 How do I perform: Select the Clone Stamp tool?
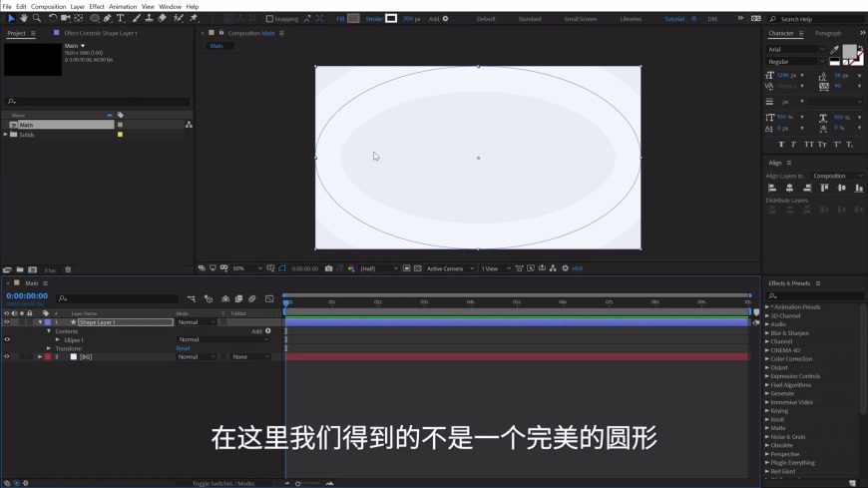point(149,18)
